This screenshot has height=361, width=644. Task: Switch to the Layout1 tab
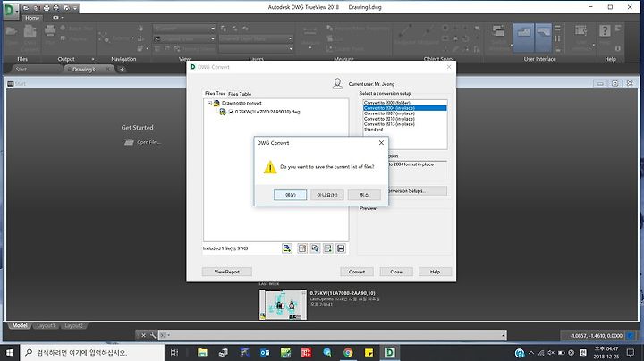[46, 326]
